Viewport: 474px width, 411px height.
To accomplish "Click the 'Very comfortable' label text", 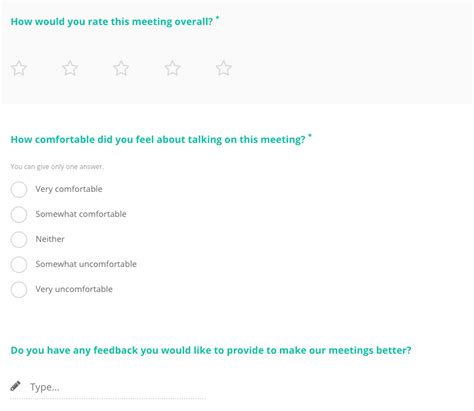I will click(69, 189).
